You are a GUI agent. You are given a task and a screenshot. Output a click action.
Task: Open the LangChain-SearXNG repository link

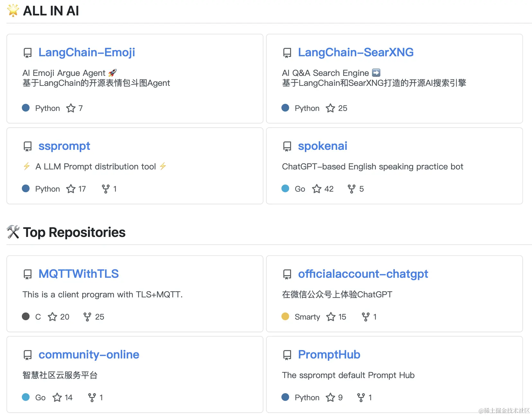pyautogui.click(x=356, y=52)
